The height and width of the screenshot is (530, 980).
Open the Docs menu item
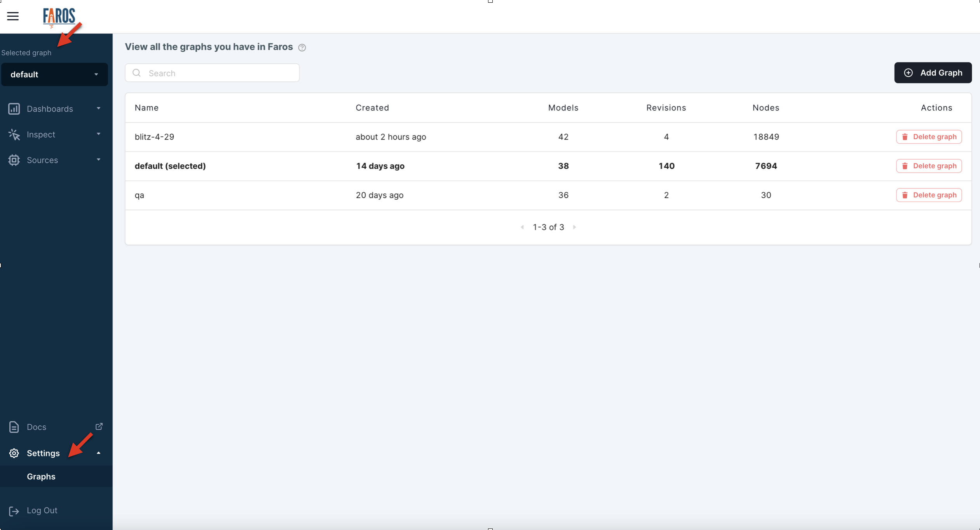pos(37,427)
